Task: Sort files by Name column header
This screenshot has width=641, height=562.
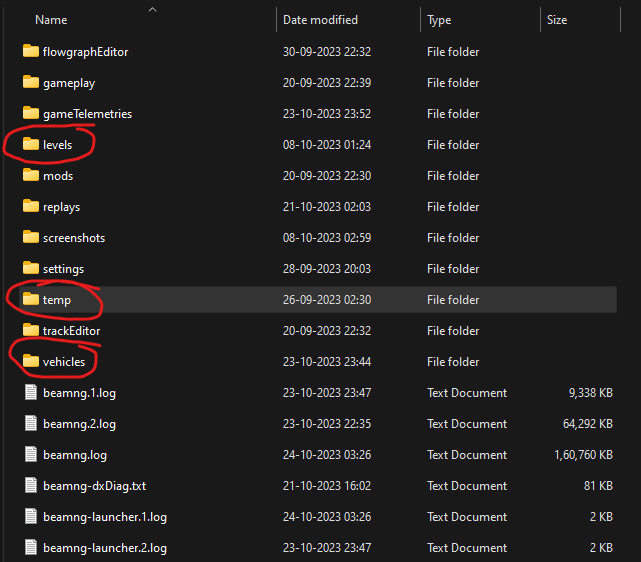Action: [x=51, y=20]
